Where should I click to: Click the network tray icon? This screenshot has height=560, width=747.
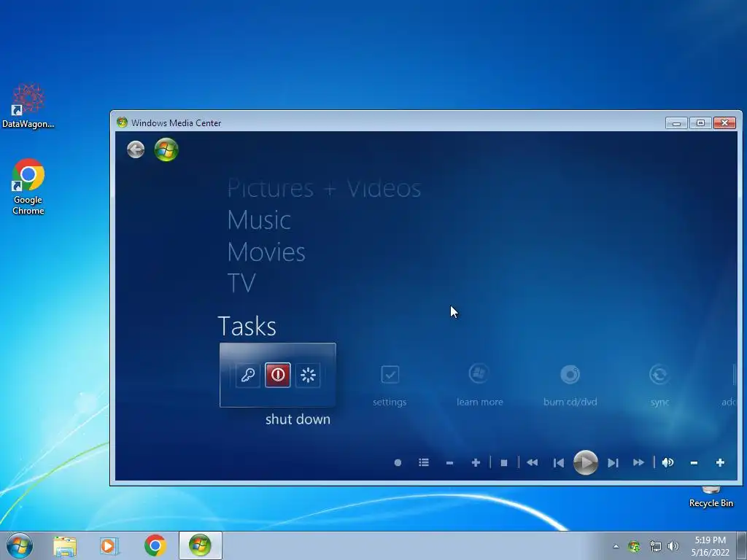[x=655, y=547]
